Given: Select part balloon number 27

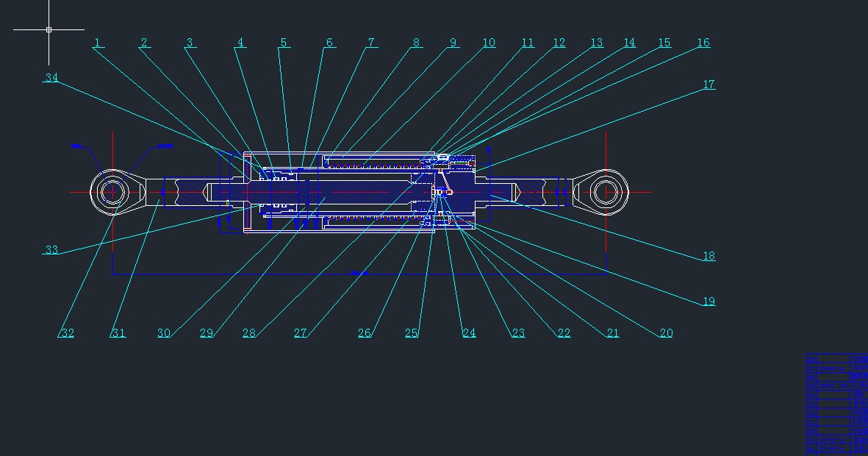Looking at the screenshot, I should 300,333.
